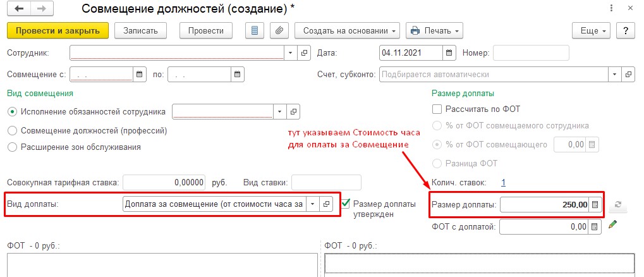Open calculator for ФОТ с доплатой
Screen dimensions: 644x277
tap(595, 226)
